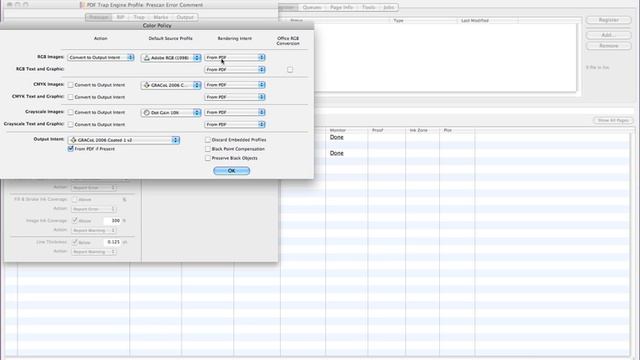Toggle Image Ink Coverage Above checkbox
Viewport: 640px width, 360px height.
[x=74, y=220]
